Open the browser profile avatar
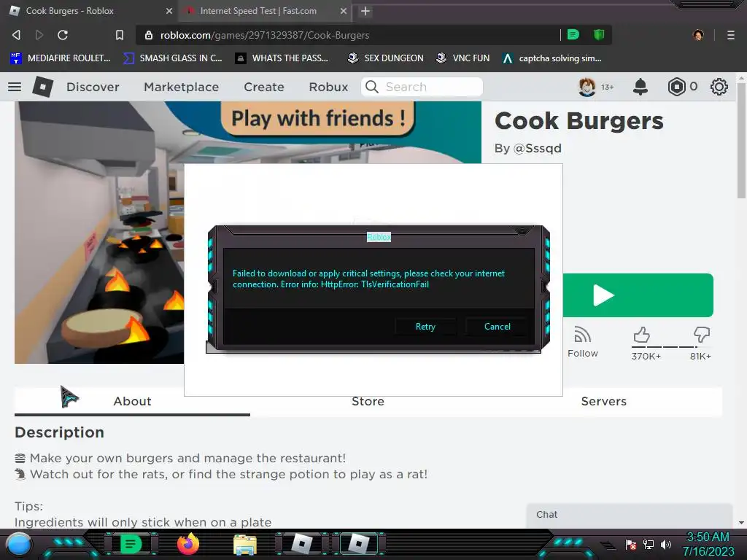Screen dimensions: 747x560 pos(698,35)
